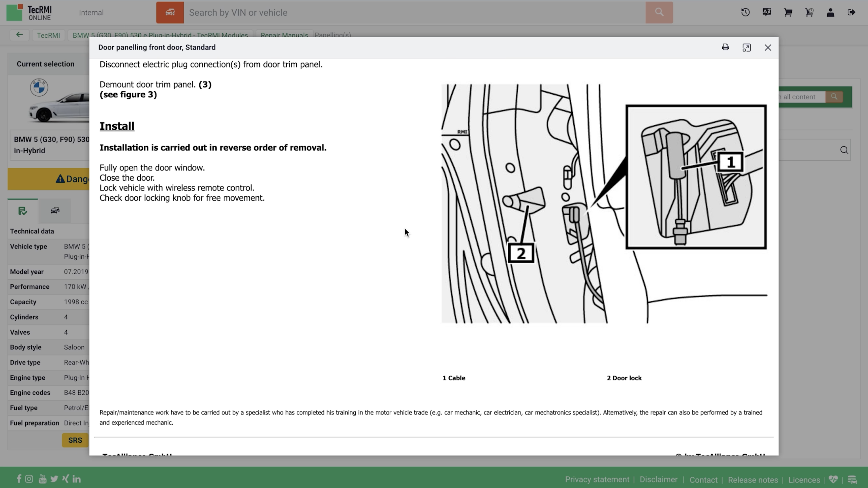Image resolution: width=868 pixels, height=488 pixels.
Task: Open the language translation icon
Action: click(x=767, y=13)
